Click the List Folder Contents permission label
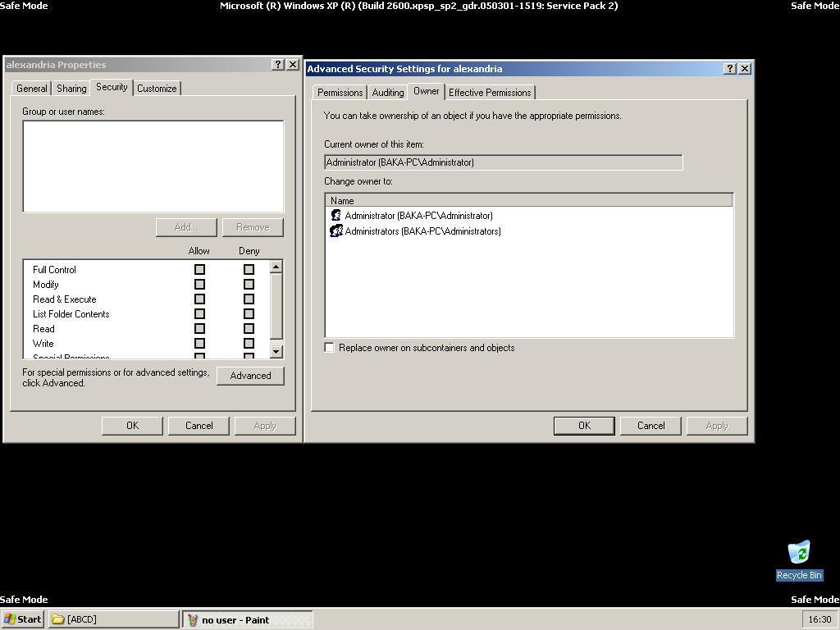The width and height of the screenshot is (840, 630). (71, 314)
